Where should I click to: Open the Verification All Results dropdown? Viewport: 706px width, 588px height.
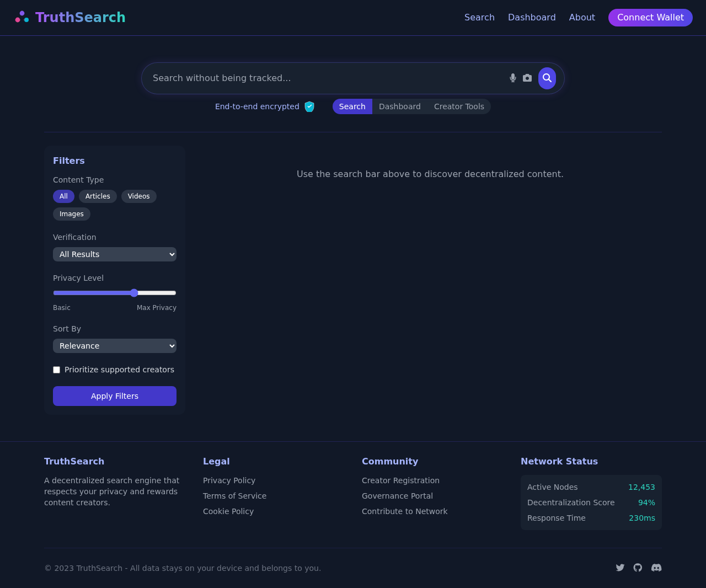[115, 254]
